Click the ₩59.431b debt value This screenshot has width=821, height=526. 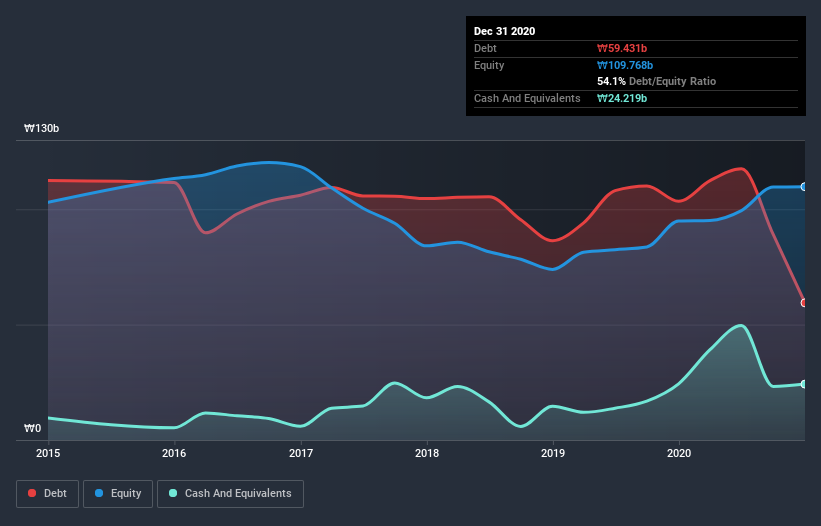tap(622, 48)
